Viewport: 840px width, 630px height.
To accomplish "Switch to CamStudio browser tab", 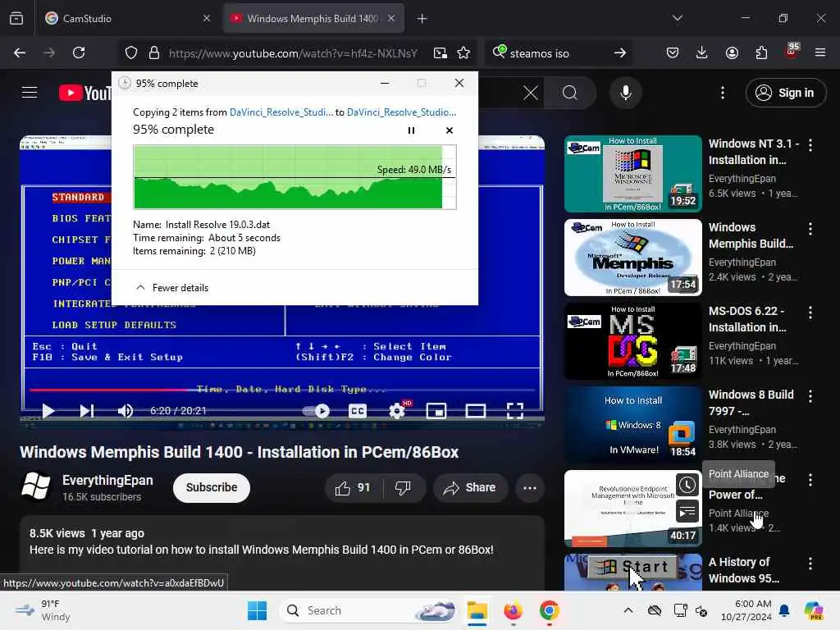I will click(x=127, y=18).
